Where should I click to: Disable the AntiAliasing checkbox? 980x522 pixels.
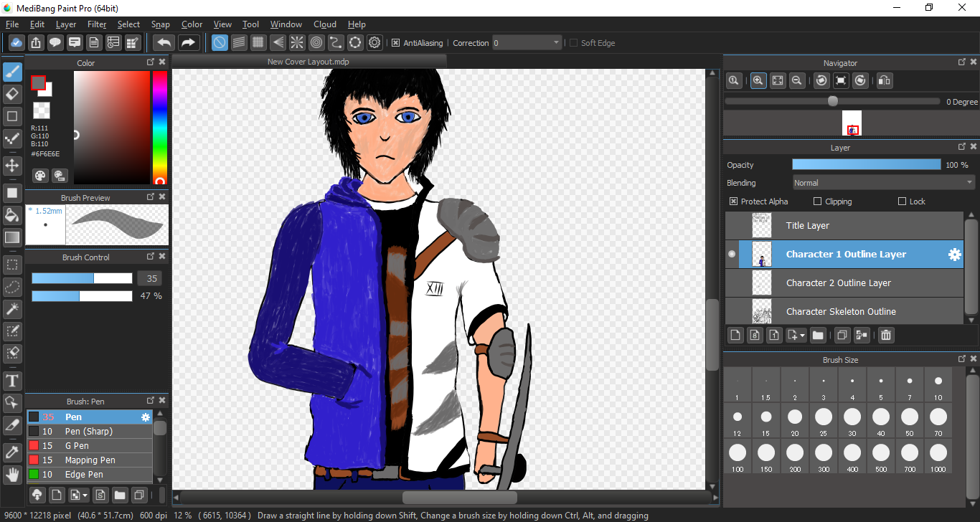(x=395, y=43)
